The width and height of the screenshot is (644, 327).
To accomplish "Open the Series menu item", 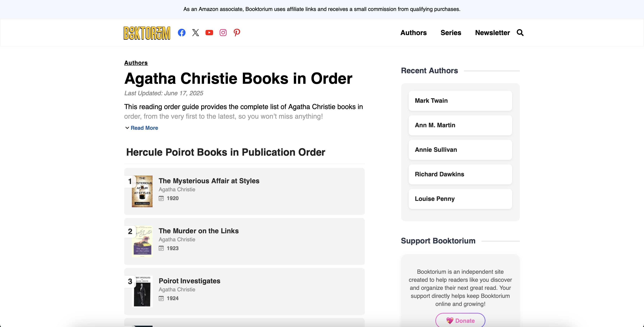I will pyautogui.click(x=451, y=33).
